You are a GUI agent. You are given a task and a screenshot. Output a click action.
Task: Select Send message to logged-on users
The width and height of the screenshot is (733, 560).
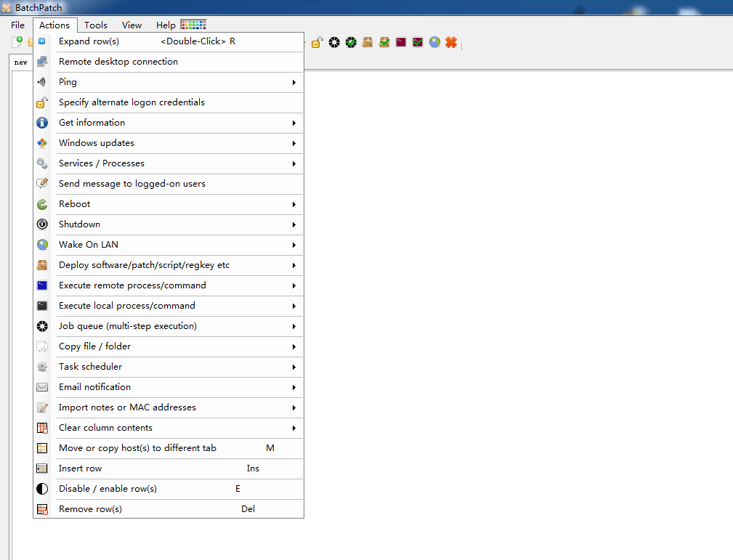click(x=131, y=184)
